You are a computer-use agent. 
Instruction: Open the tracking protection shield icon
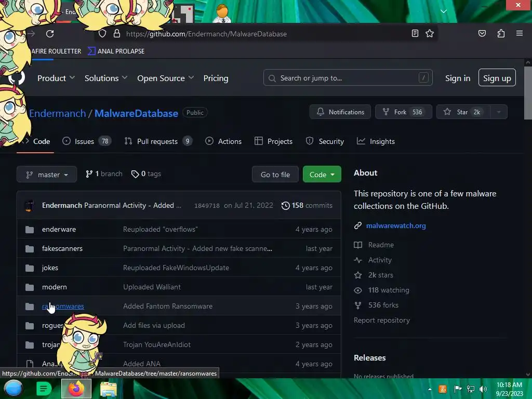tap(102, 34)
